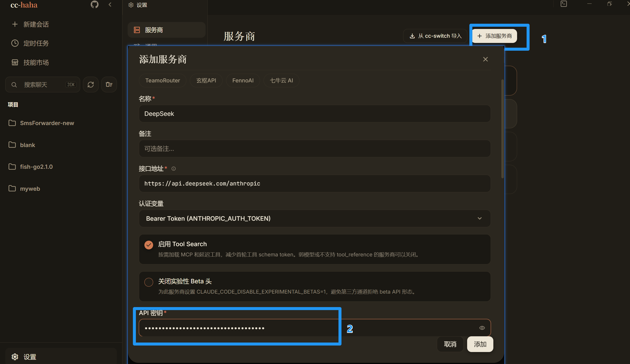Click the 名称 field containing DeepSeek

[x=315, y=114]
